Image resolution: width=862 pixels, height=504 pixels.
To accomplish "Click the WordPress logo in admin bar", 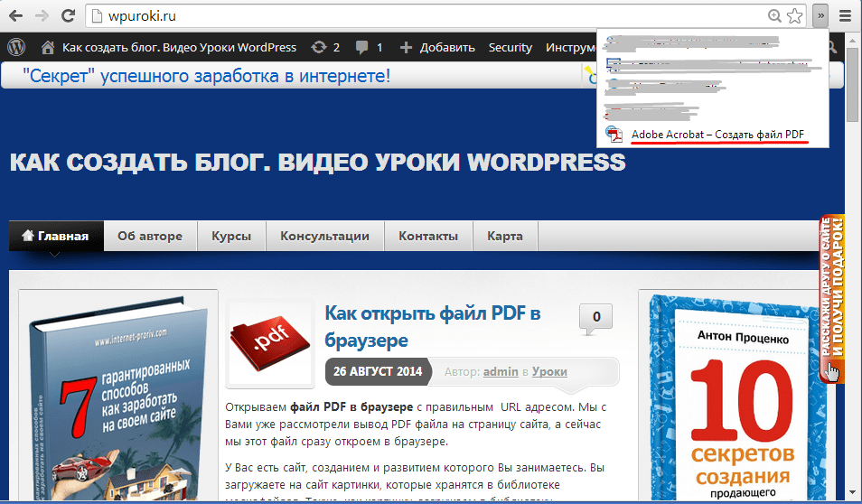I will [15, 47].
